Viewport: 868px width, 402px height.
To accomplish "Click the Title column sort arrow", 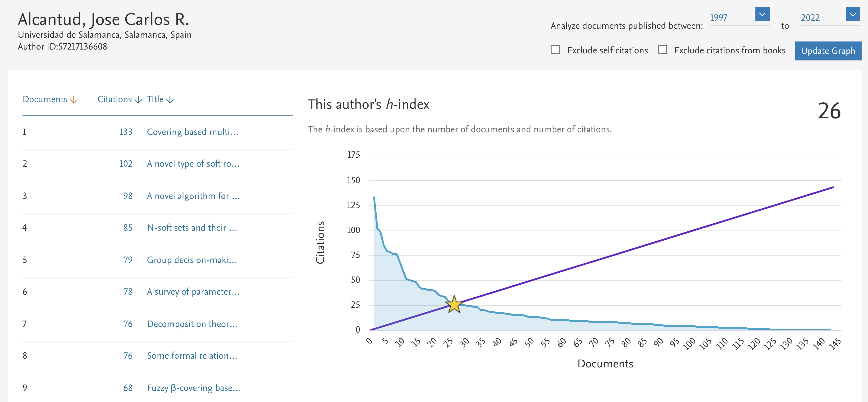I will pos(170,100).
